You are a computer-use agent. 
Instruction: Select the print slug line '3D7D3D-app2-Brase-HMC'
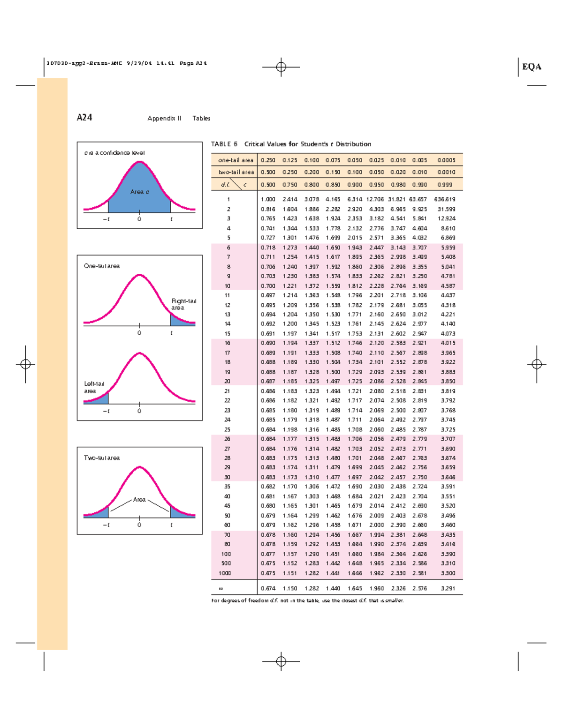click(x=84, y=63)
